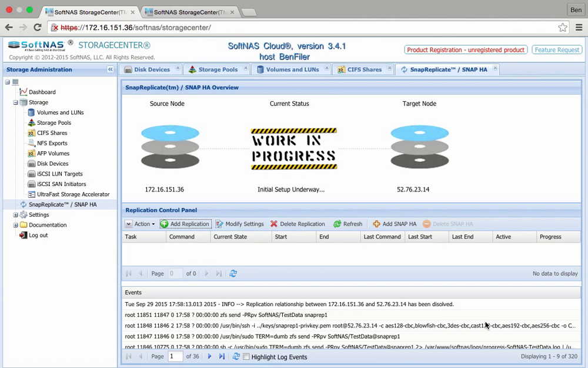The width and height of the screenshot is (588, 368).
Task: Click the Storage Pools sidebar icon
Action: coord(31,122)
